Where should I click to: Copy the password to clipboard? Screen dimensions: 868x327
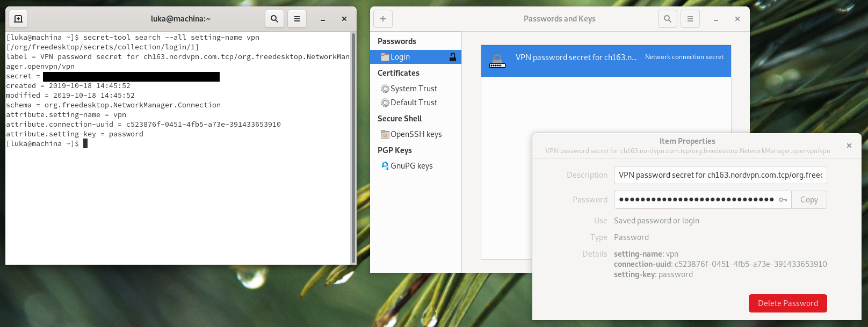pyautogui.click(x=809, y=200)
